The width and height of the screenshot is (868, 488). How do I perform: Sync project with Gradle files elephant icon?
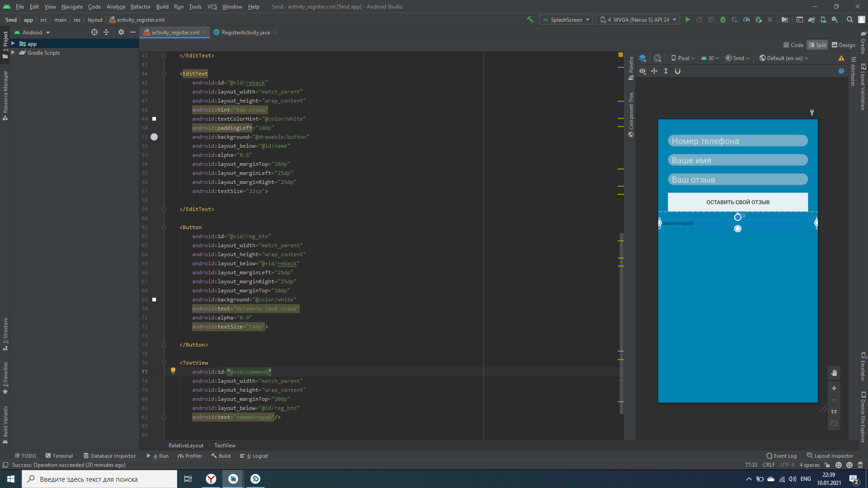(811, 19)
